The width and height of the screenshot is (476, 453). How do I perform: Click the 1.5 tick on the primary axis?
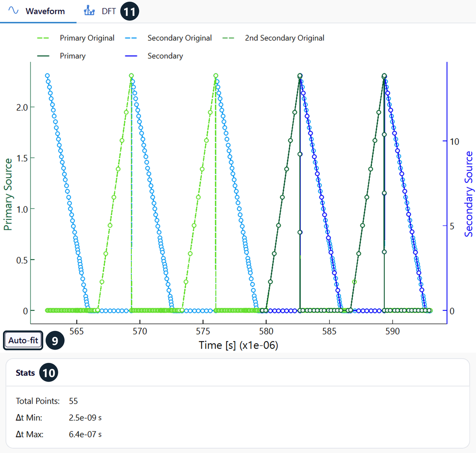22,158
